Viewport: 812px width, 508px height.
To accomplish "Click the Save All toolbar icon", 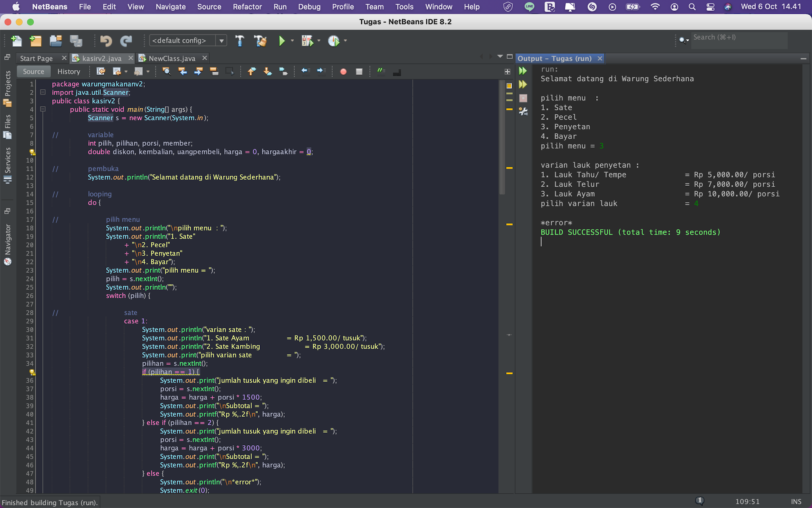I will pyautogui.click(x=76, y=40).
